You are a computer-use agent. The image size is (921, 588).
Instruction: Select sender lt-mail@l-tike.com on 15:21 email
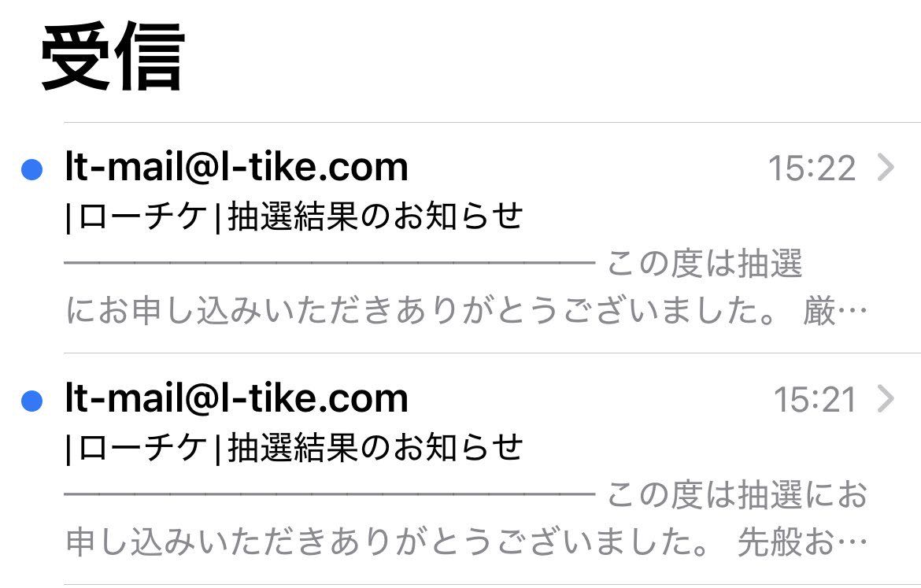tap(236, 398)
